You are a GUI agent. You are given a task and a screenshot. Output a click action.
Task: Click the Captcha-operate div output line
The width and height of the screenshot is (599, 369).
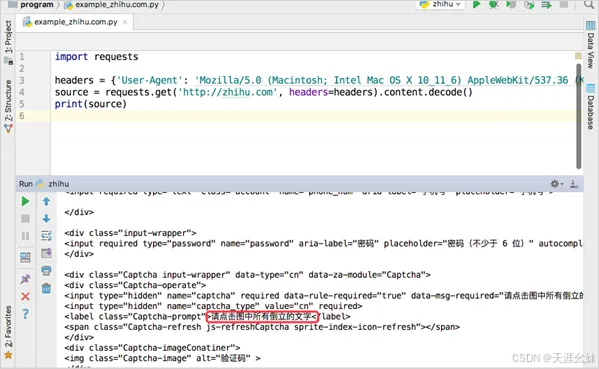point(135,285)
